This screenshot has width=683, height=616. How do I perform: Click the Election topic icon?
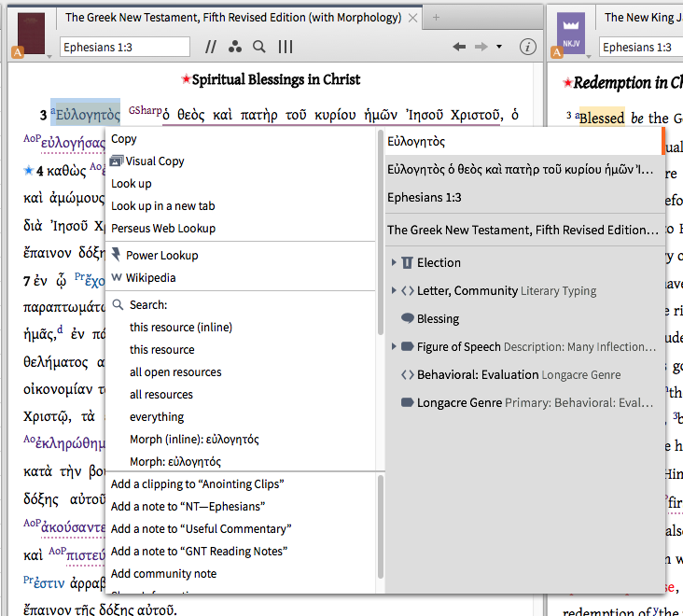pyautogui.click(x=407, y=262)
